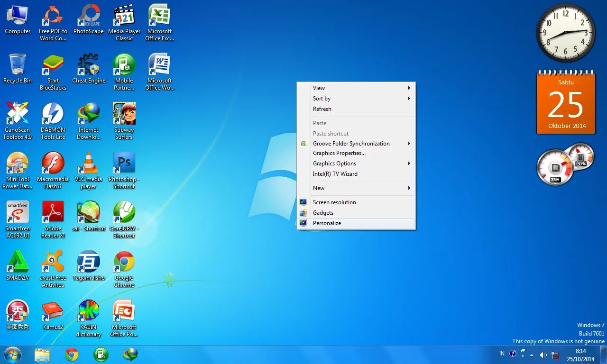The image size is (607, 364).
Task: Expand the Sort by submenu
Action: 356,99
